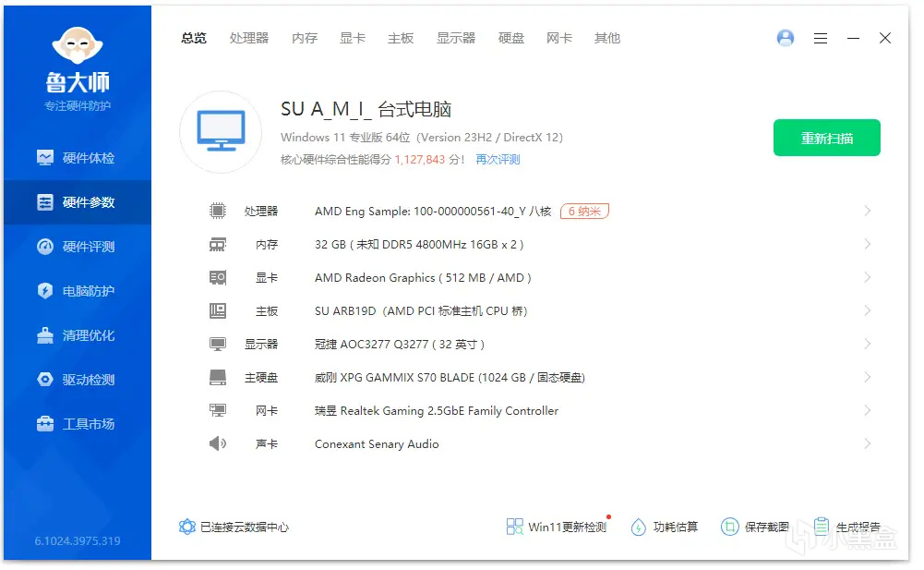Image resolution: width=924 pixels, height=570 pixels.
Task: Click the 内存 RAM icon
Action: pyautogui.click(x=218, y=244)
